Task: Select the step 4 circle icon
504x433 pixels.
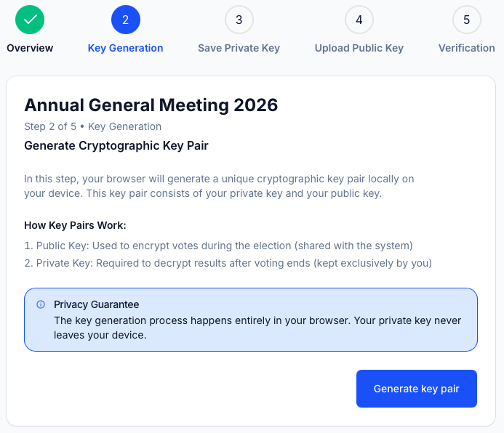Action: tap(359, 20)
